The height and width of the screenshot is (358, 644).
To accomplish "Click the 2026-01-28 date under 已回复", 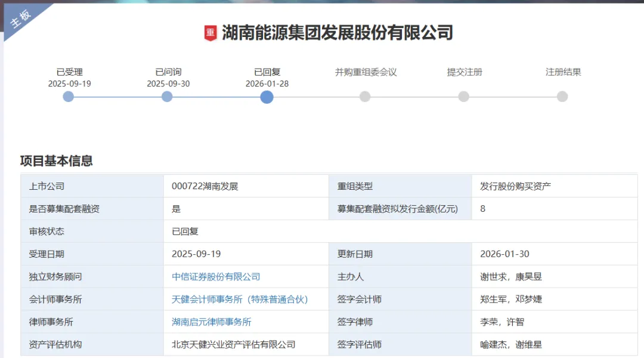I will click(267, 84).
